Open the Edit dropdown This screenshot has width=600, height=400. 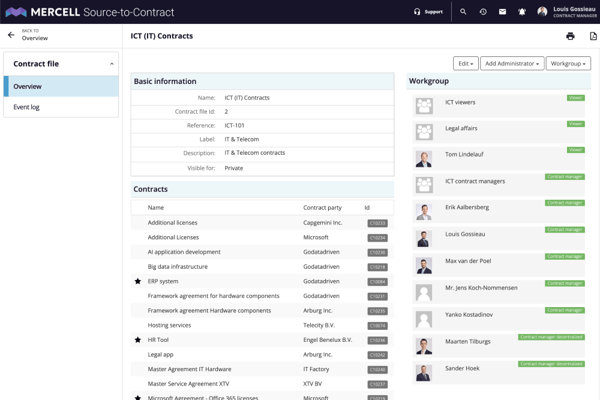466,64
